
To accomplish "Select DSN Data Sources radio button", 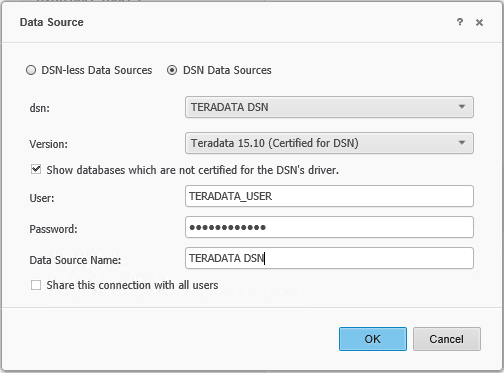I will 172,70.
